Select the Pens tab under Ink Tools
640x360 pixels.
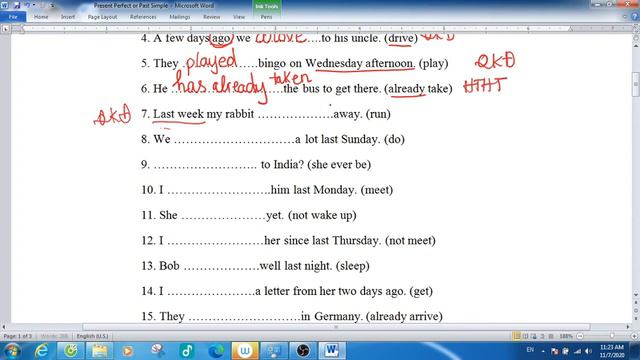266,17
